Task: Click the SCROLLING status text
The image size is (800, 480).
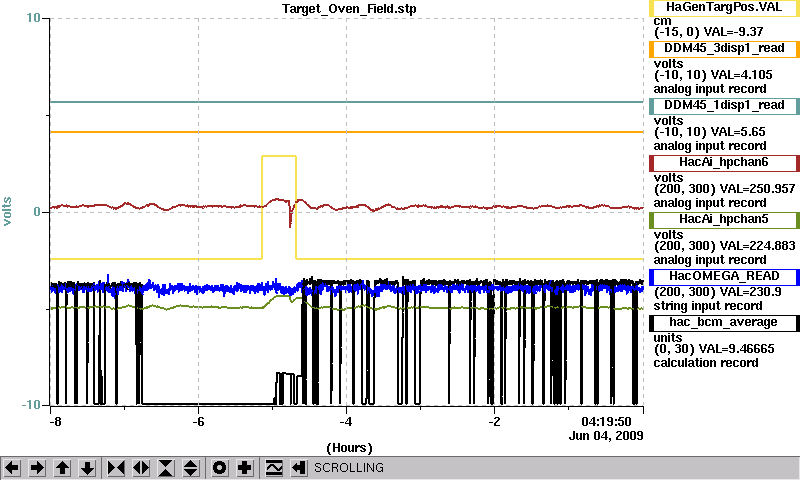Action: 349,468
